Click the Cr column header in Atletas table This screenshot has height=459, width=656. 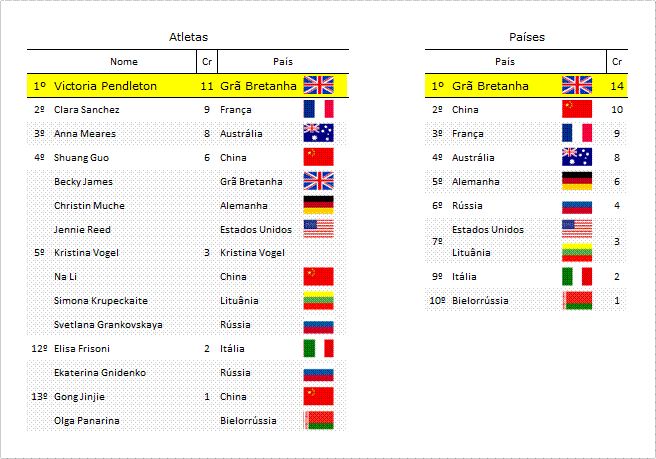[x=207, y=62]
